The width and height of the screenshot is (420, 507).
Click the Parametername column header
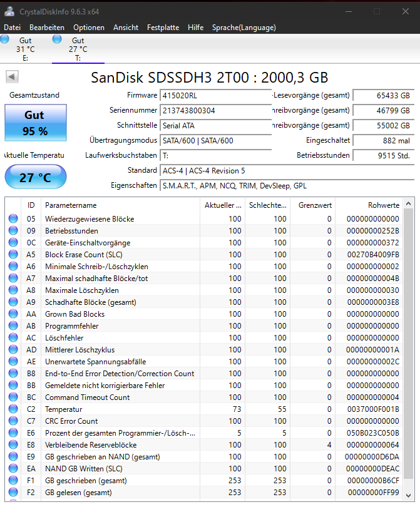tap(120, 205)
